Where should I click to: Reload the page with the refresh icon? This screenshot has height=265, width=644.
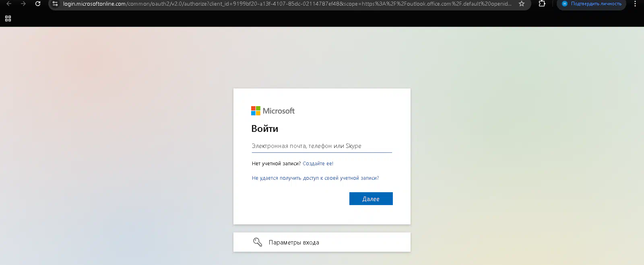tap(38, 4)
